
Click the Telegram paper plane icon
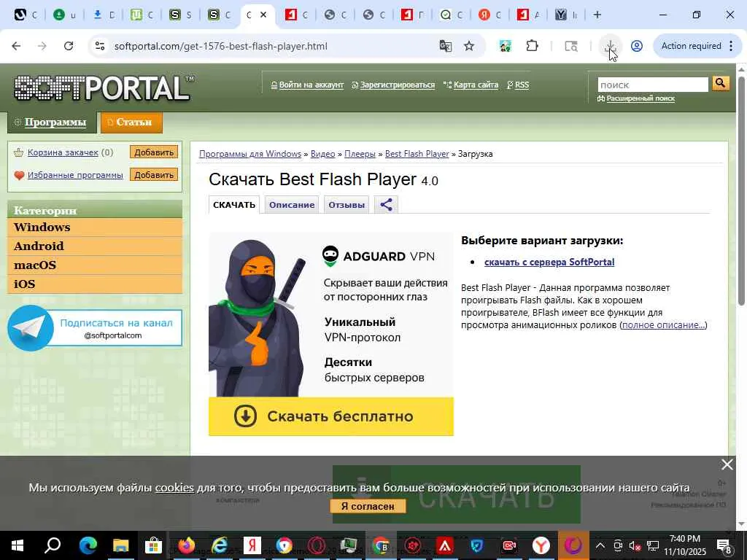pos(31,328)
